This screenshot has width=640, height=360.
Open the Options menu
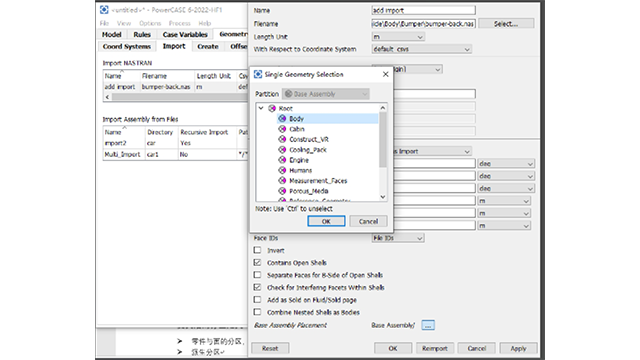pyautogui.click(x=150, y=23)
